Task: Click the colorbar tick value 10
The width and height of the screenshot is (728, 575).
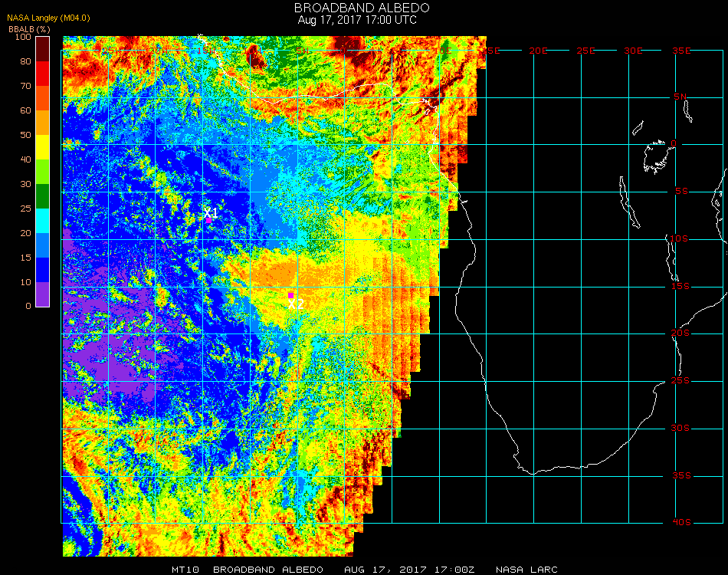Action: [25, 282]
